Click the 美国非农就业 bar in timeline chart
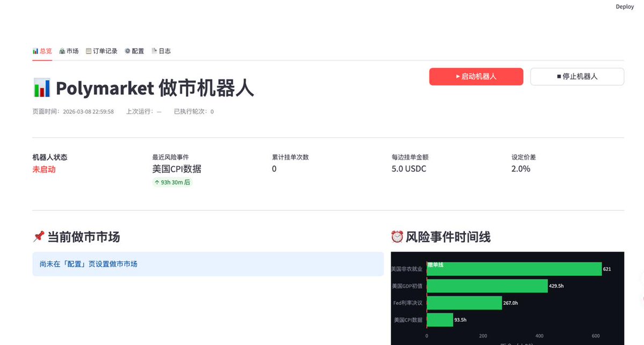This screenshot has width=644, height=345. pyautogui.click(x=514, y=269)
